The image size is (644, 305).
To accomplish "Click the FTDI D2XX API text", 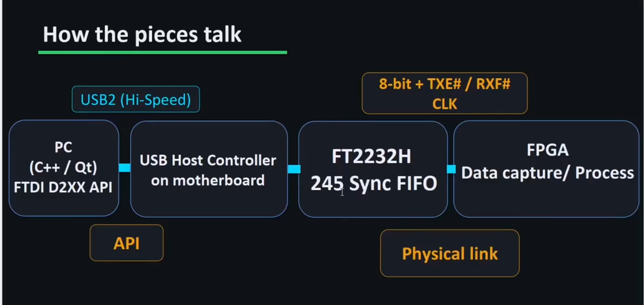I will coord(63,187).
